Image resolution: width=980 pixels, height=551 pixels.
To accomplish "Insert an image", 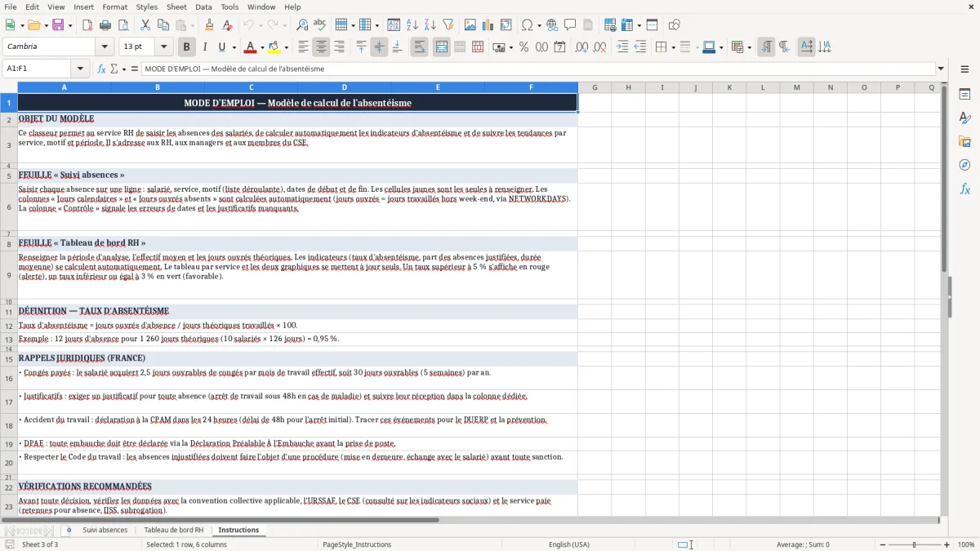I will tap(470, 25).
